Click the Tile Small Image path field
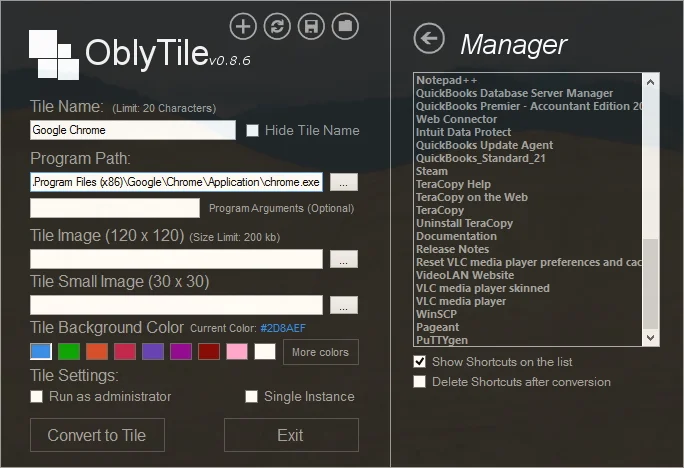684x468 pixels. [x=176, y=305]
